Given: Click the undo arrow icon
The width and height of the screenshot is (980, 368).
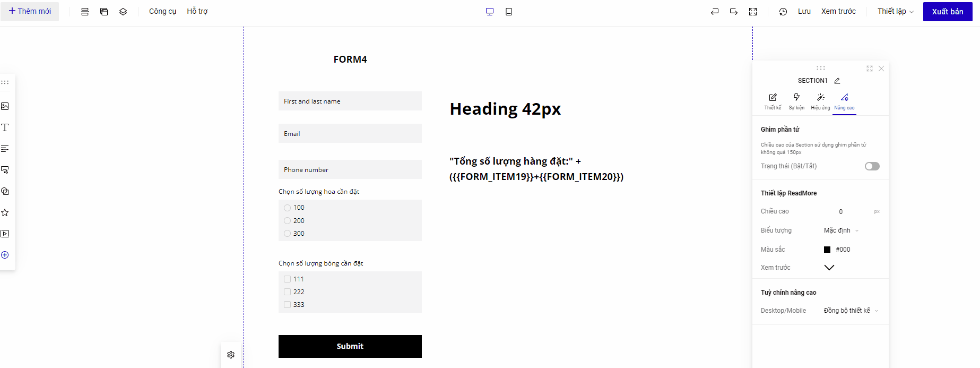Looking at the screenshot, I should 715,12.
